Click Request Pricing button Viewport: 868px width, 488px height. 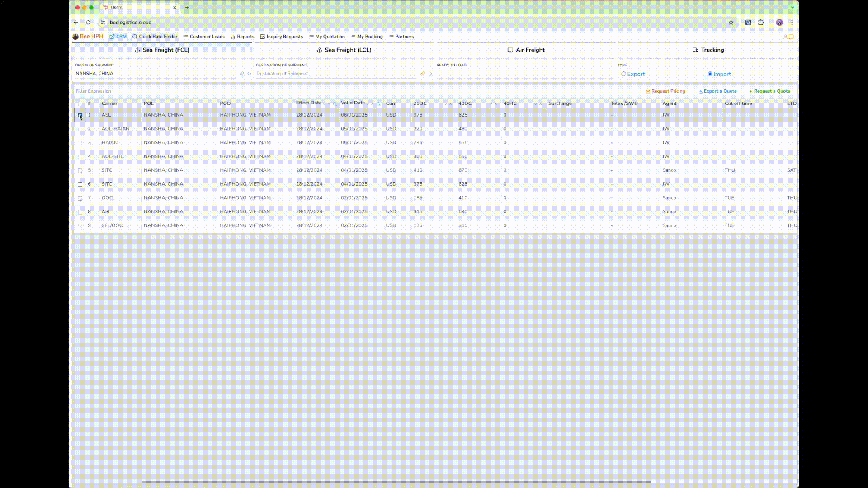(x=665, y=91)
